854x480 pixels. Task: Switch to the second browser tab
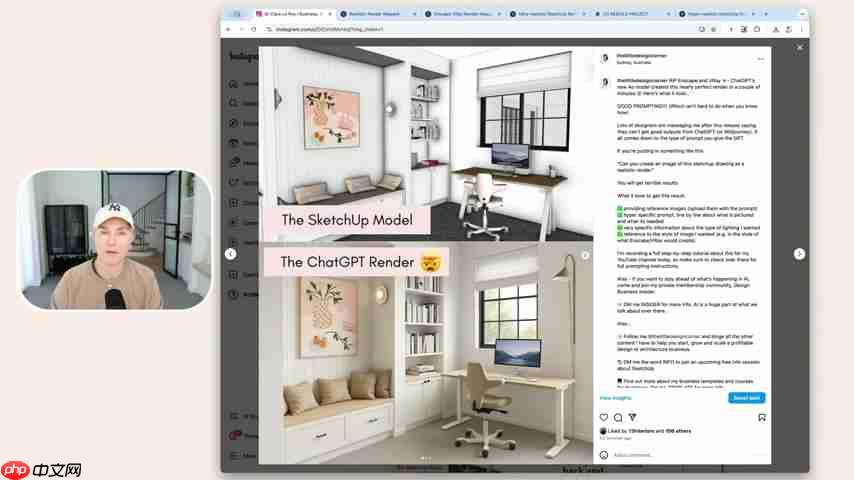[x=379, y=14]
